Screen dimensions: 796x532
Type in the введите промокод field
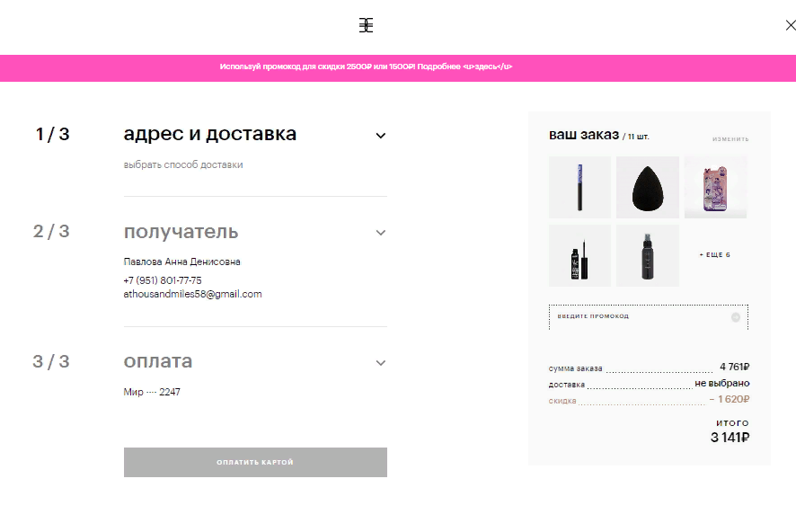point(638,317)
